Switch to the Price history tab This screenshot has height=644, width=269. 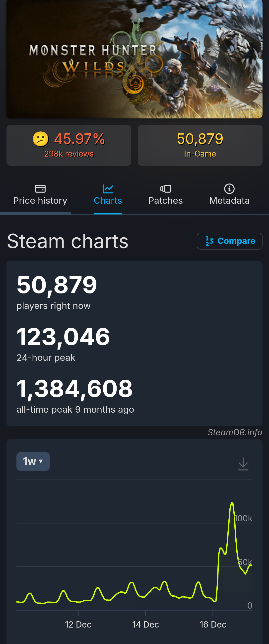tap(40, 200)
